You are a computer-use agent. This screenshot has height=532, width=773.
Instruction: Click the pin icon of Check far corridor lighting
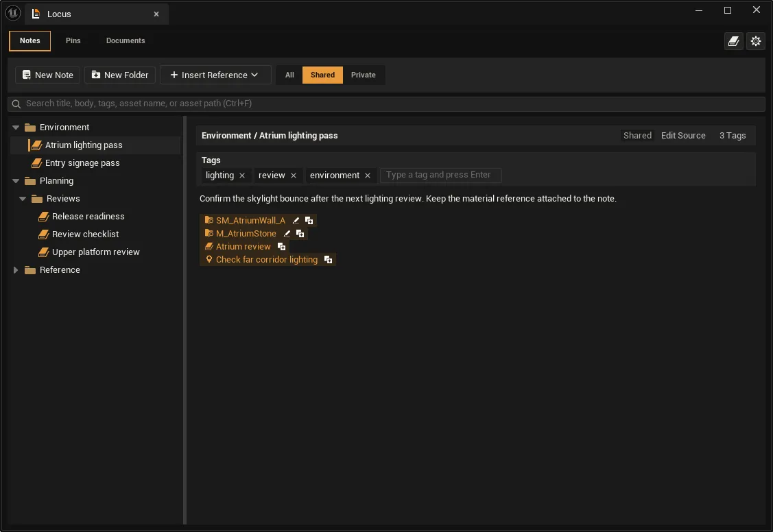pos(209,260)
